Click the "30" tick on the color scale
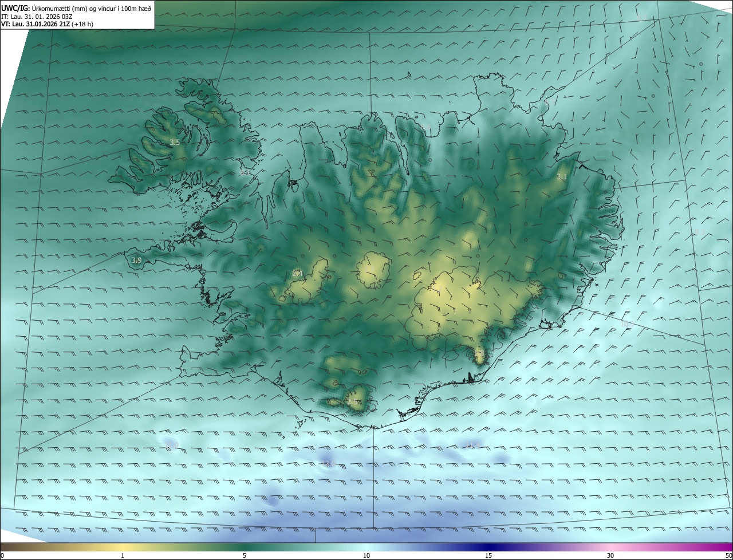Screen dimensions: 733x560 pyautogui.click(x=610, y=555)
